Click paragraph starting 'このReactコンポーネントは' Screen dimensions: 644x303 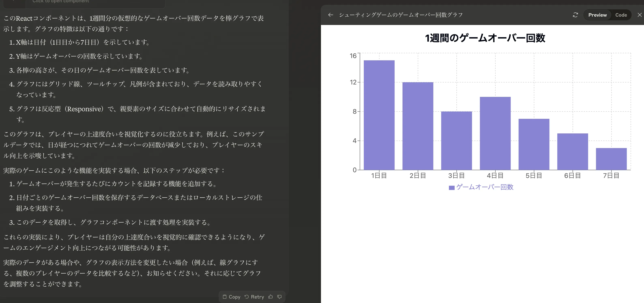tap(133, 24)
